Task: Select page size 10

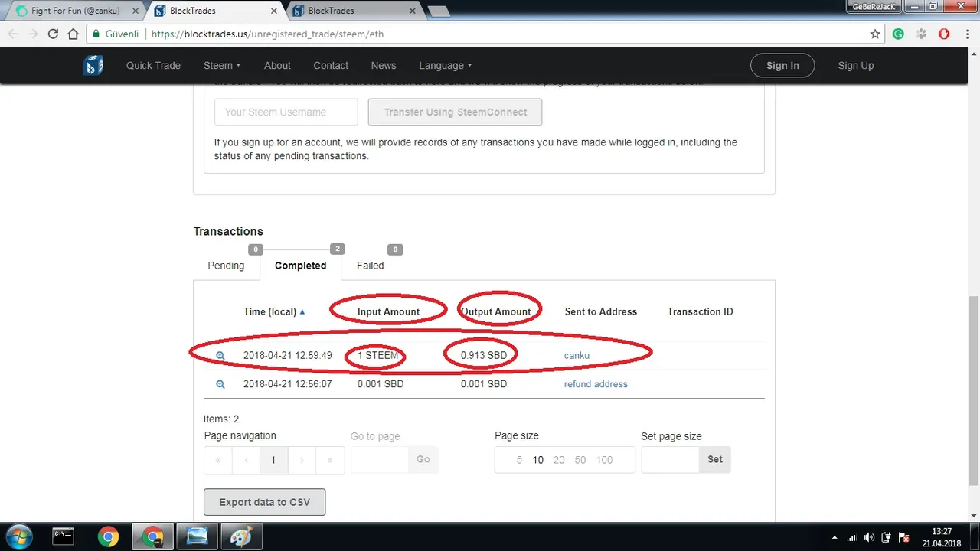Action: (x=538, y=460)
